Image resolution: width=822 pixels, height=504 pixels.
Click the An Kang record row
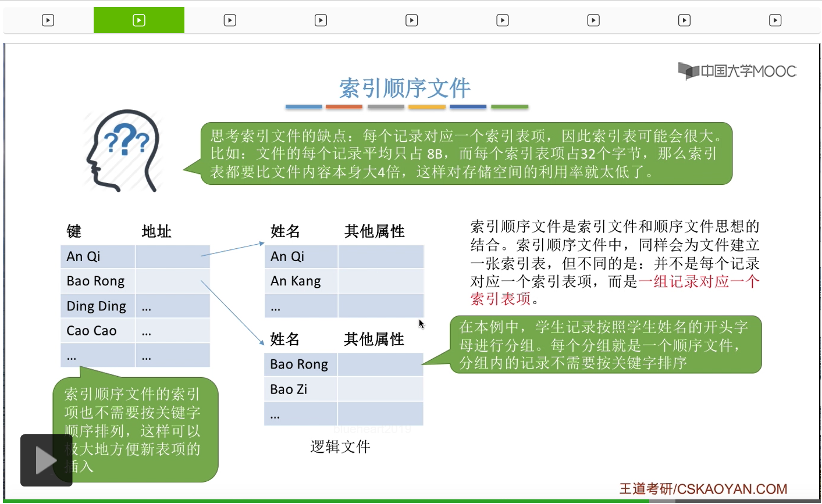344,281
